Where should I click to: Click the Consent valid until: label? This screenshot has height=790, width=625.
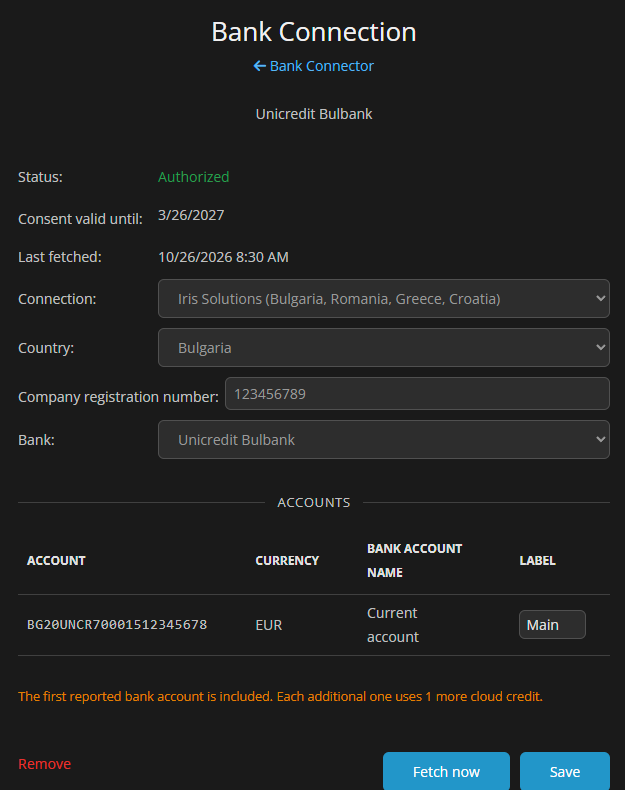click(x=80, y=219)
